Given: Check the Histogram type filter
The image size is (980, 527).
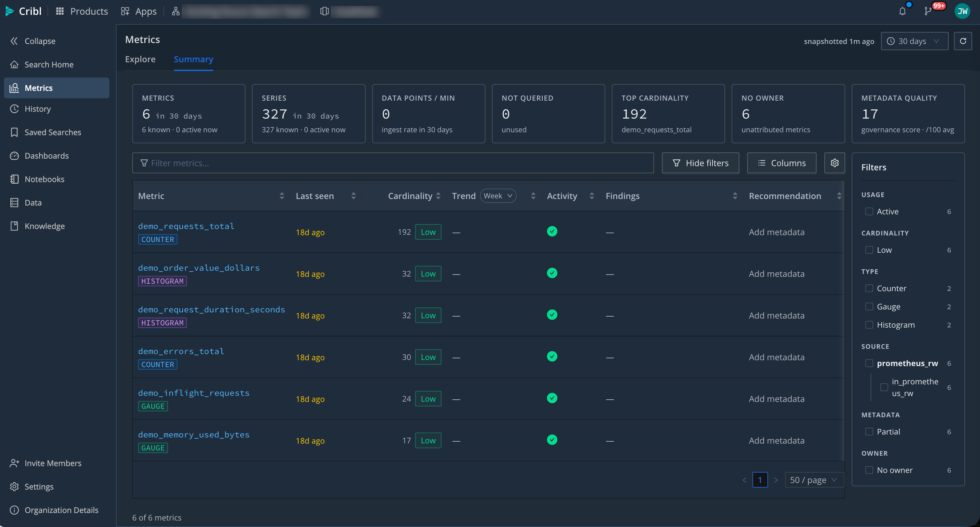Looking at the screenshot, I should [x=869, y=325].
